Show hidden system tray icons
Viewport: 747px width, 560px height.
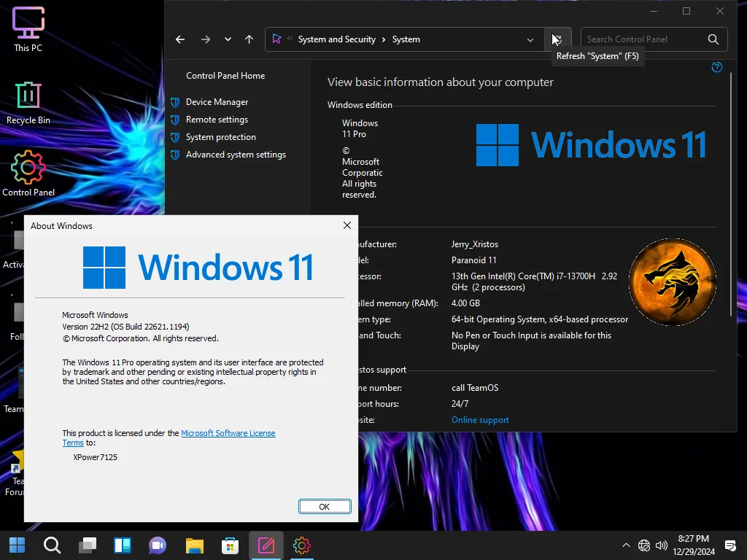coord(626,545)
